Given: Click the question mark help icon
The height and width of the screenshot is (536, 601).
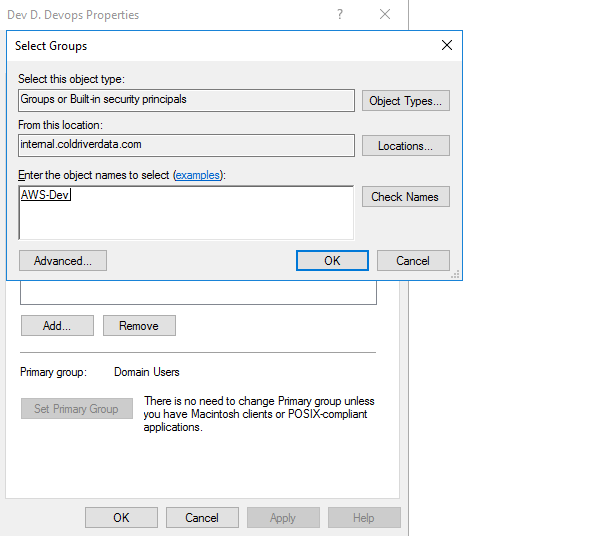Looking at the screenshot, I should click(340, 15).
